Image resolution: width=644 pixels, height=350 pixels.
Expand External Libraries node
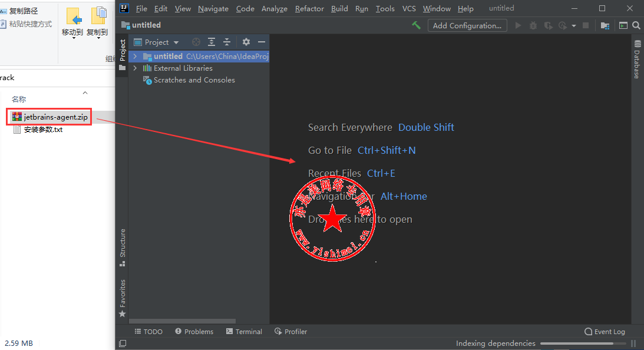point(135,68)
